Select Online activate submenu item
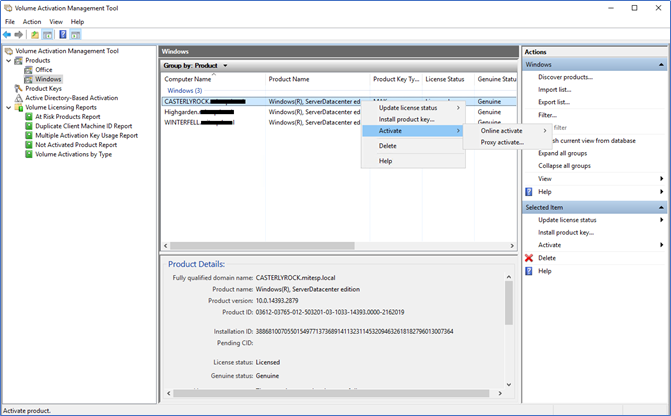Image resolution: width=671 pixels, height=416 pixels. point(507,131)
